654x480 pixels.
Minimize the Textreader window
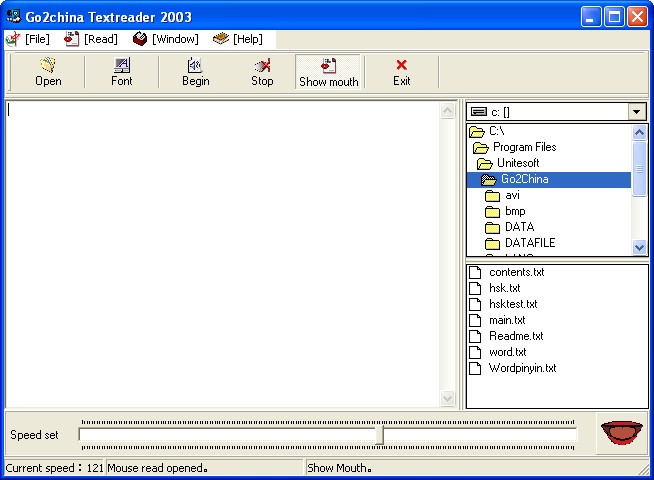tap(591, 17)
